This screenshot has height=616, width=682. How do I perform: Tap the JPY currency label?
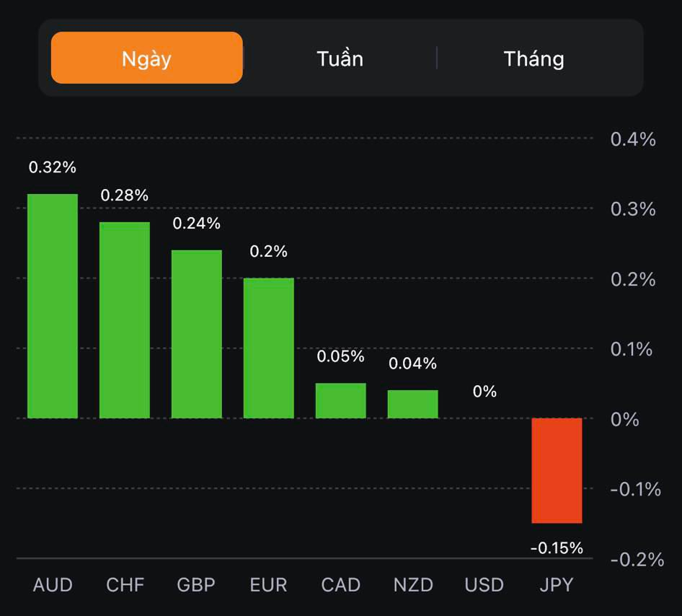[557, 584]
